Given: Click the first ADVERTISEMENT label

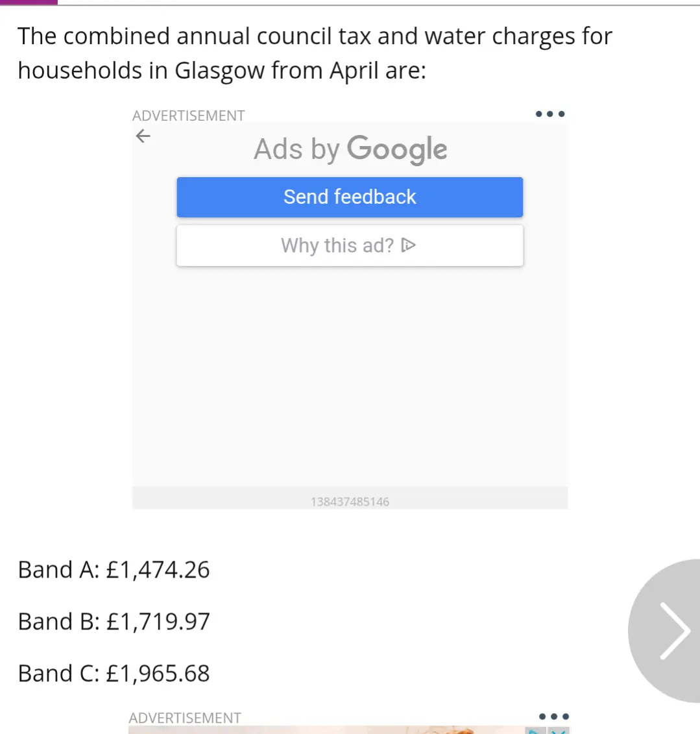Looking at the screenshot, I should pyautogui.click(x=189, y=116).
